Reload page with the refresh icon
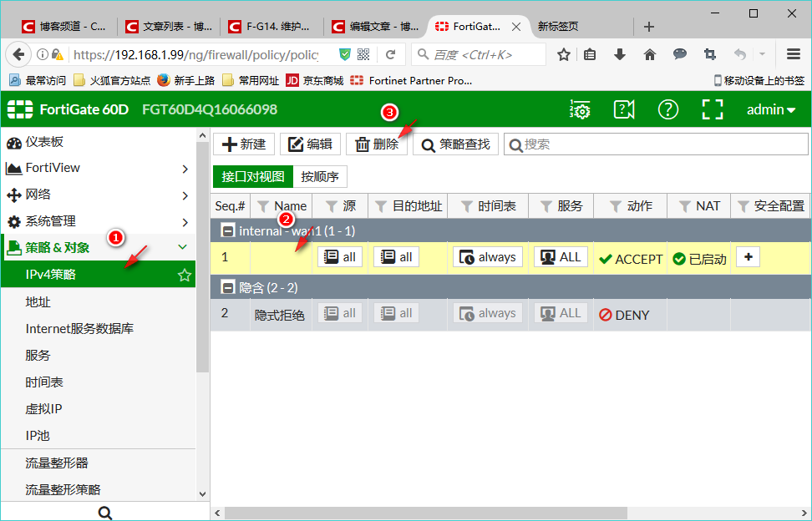The height and width of the screenshot is (521, 812). [390, 54]
